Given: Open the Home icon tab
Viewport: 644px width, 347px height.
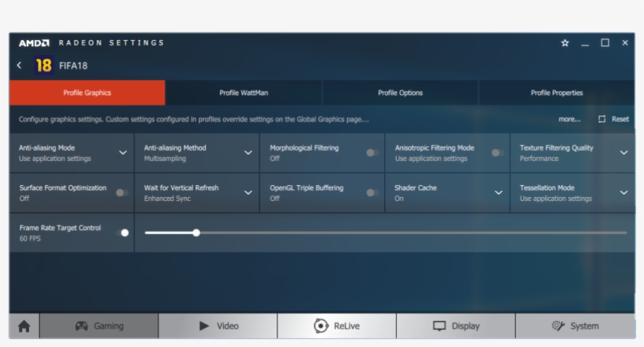Looking at the screenshot, I should (24, 326).
